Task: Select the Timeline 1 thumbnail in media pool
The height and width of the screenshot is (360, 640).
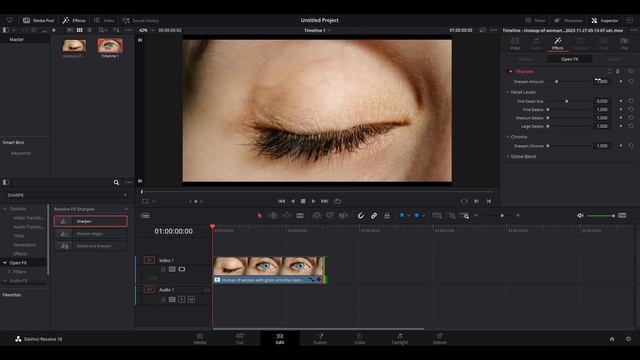Action: (x=110, y=46)
